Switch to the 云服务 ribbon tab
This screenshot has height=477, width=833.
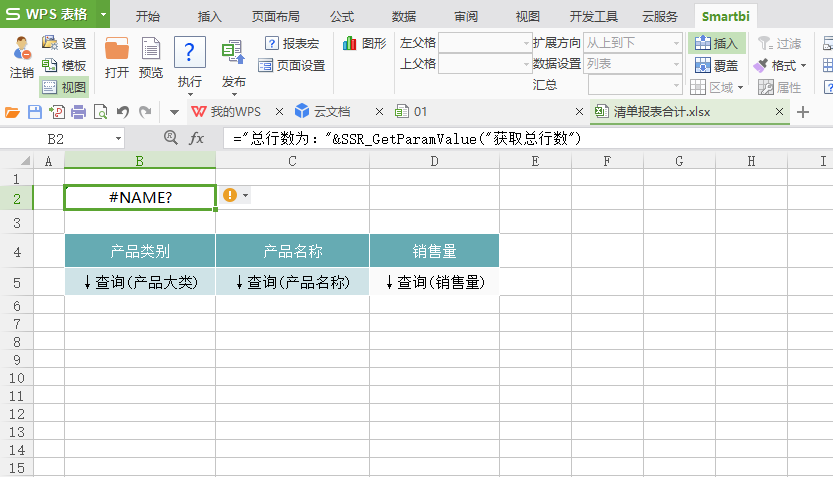660,16
